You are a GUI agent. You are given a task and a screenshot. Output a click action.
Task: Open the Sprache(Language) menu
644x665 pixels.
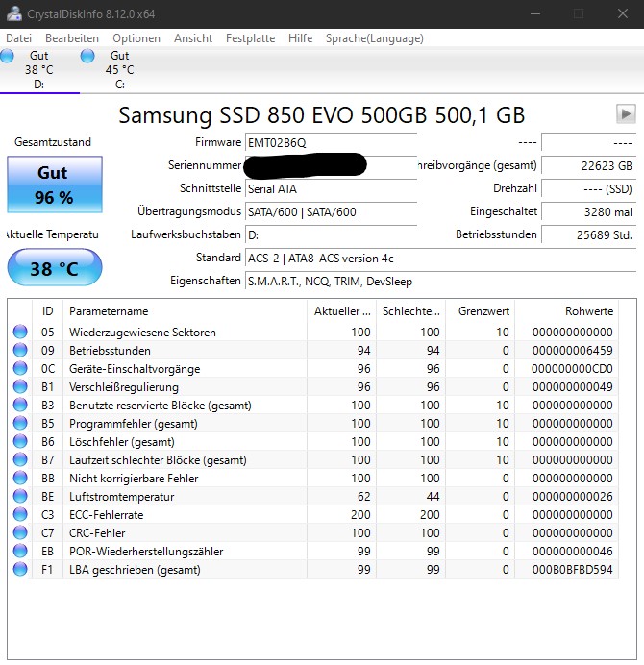(375, 38)
